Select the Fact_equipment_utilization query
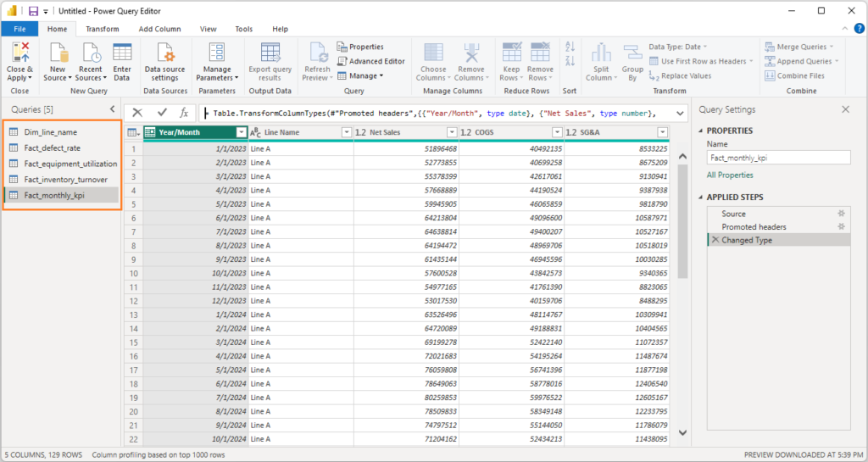The height and width of the screenshot is (462, 868). point(61,164)
